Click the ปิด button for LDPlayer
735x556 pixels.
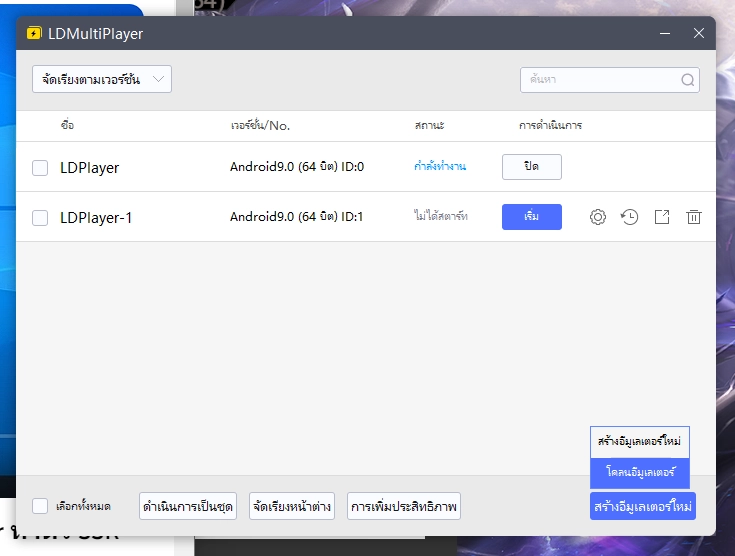532,167
